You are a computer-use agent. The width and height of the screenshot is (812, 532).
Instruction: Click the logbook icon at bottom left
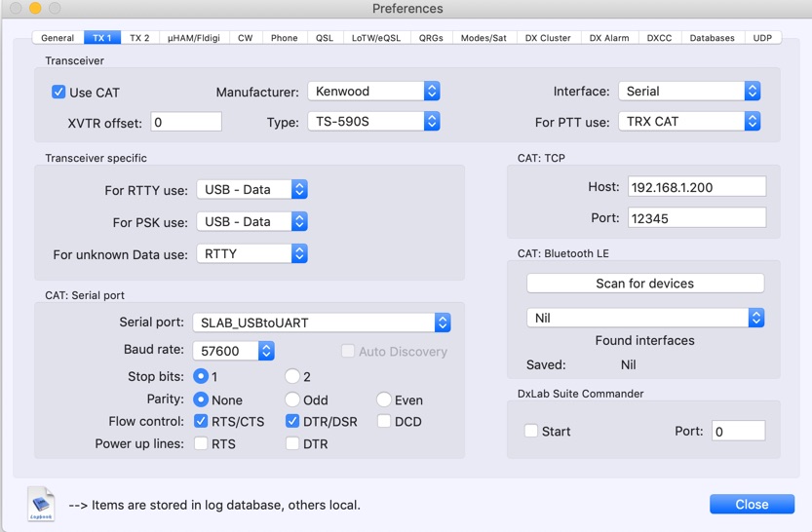(x=41, y=503)
